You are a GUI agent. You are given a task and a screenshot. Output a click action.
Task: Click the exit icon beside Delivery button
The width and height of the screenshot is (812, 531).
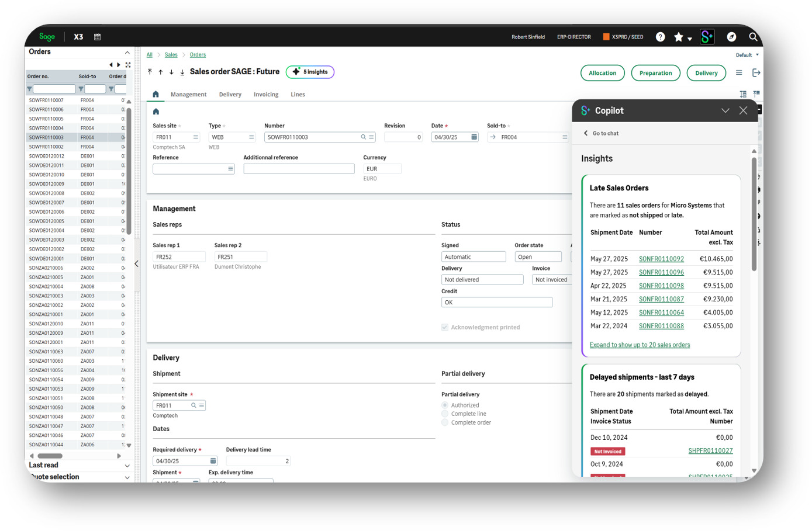[756, 72]
